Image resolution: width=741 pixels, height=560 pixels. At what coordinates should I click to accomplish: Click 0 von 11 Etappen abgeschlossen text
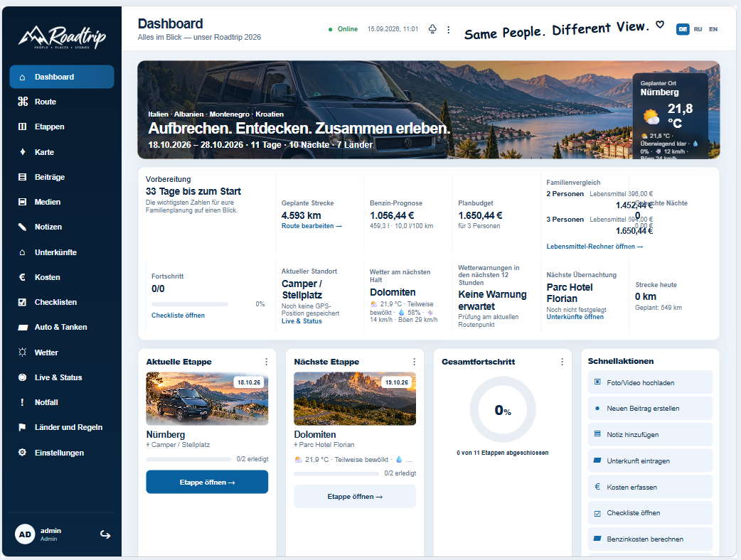502,453
